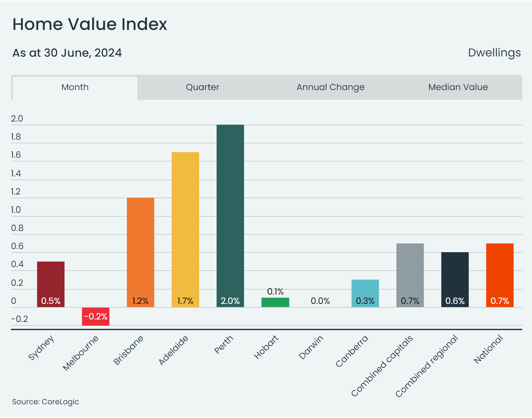The image size is (532, 418).
Task: Click the Source: CoreLogic link
Action: tap(46, 402)
